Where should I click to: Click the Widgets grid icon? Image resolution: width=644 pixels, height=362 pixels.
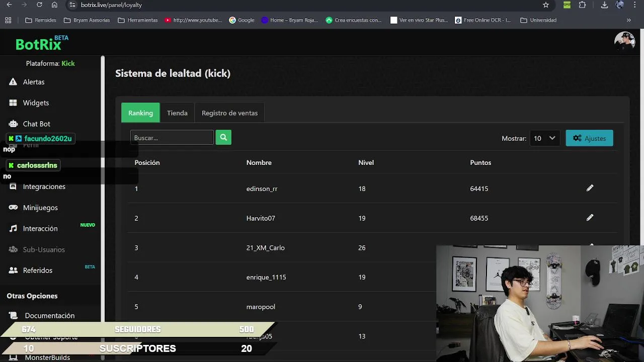tap(13, 103)
